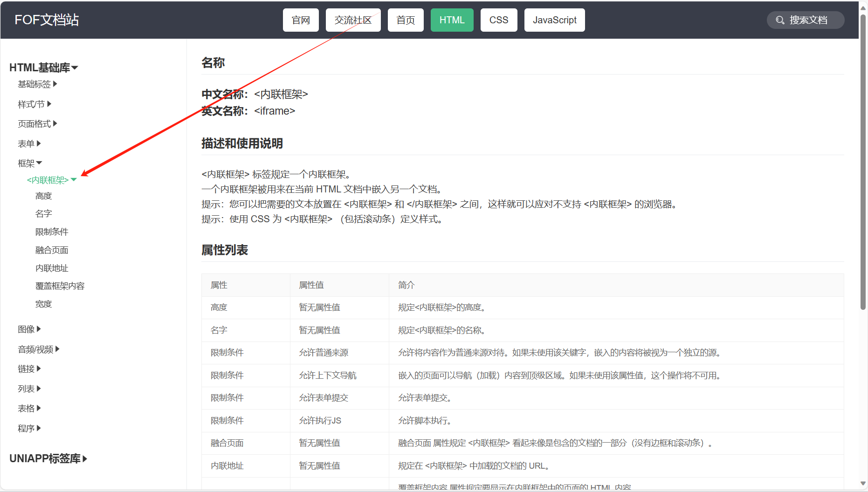Viewport: 868px width, 492px height.
Task: Collapse the 框架 category
Action: tap(30, 163)
